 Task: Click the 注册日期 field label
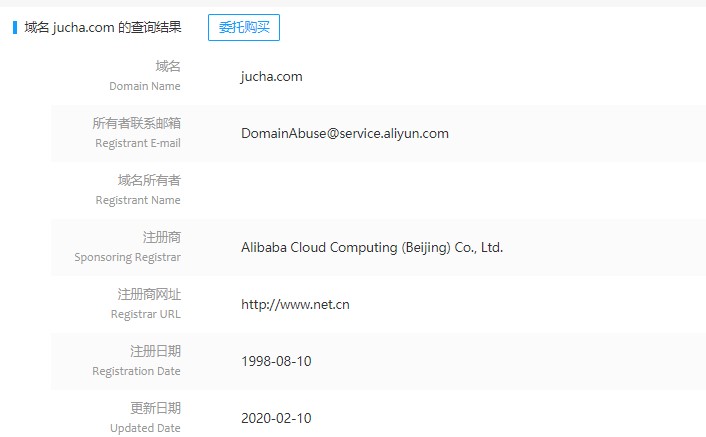[x=155, y=351]
